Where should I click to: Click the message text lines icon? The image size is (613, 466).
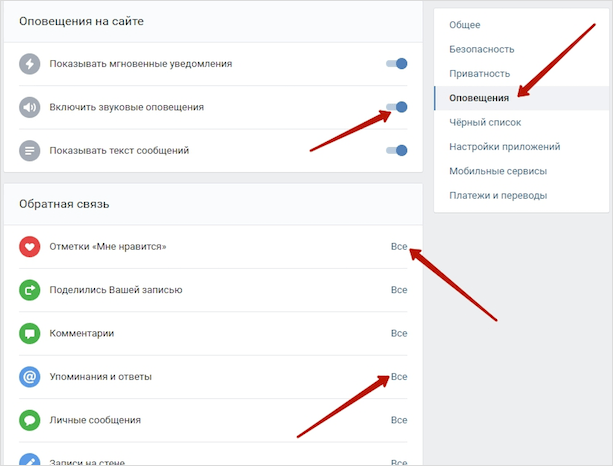tap(30, 151)
